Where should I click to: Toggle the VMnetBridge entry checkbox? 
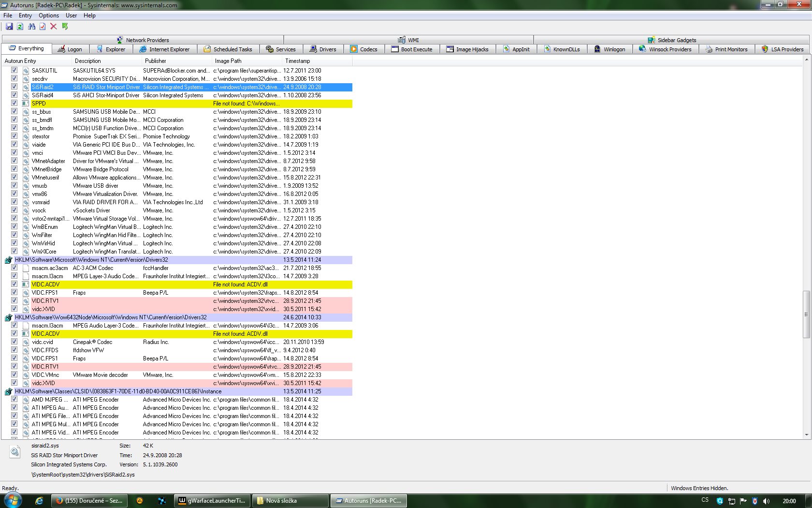[x=14, y=169]
